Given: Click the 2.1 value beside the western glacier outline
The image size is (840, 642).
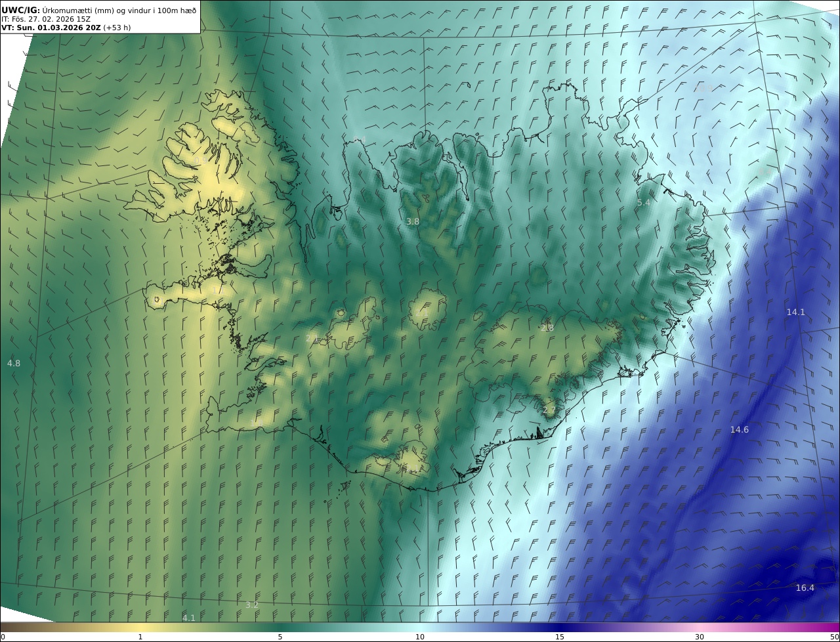Looking at the screenshot, I should (x=312, y=338).
